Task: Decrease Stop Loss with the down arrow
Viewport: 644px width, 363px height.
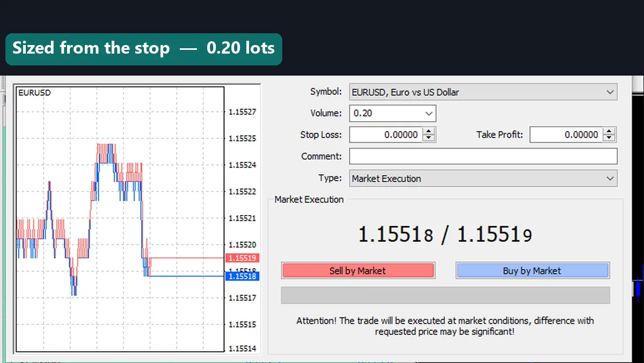Action: pyautogui.click(x=429, y=138)
